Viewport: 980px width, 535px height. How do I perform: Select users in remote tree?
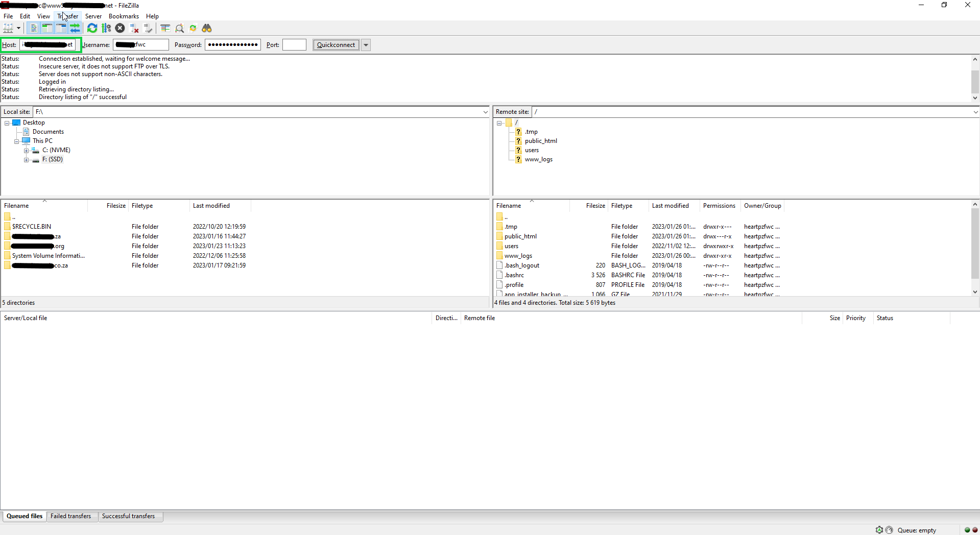tap(532, 150)
